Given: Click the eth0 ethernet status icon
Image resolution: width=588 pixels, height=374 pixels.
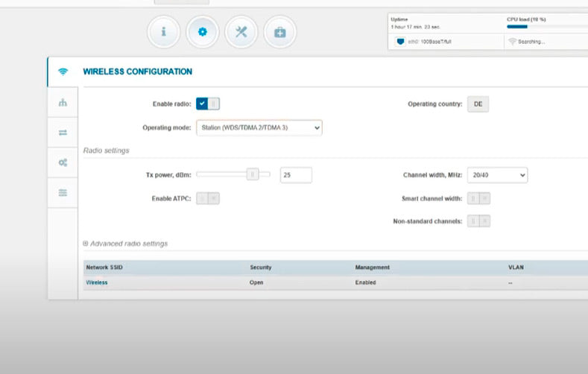Looking at the screenshot, I should click(399, 42).
